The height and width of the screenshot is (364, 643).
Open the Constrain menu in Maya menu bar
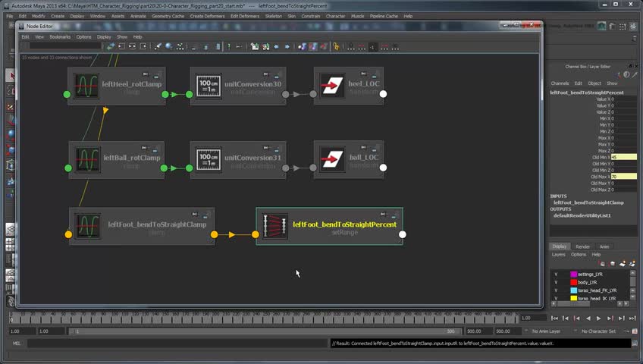click(x=310, y=16)
